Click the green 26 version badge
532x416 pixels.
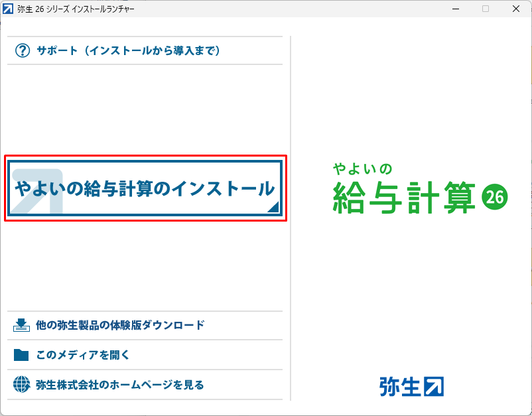(x=494, y=196)
